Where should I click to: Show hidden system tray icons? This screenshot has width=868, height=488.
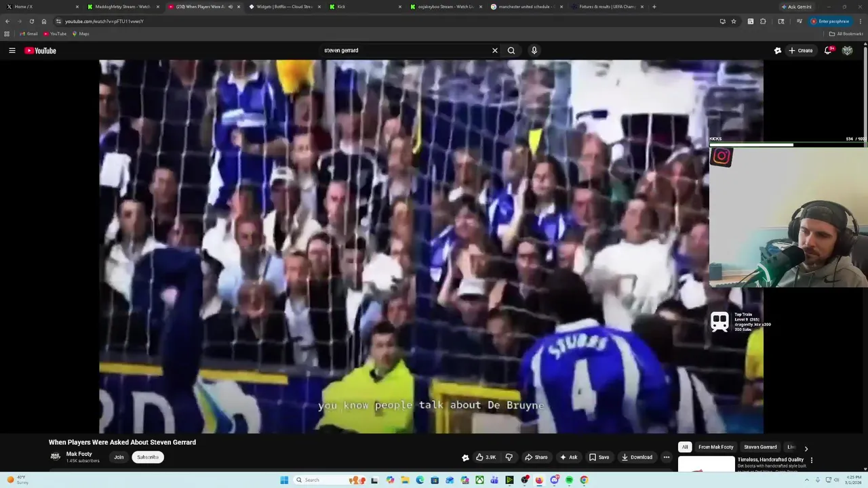807,480
